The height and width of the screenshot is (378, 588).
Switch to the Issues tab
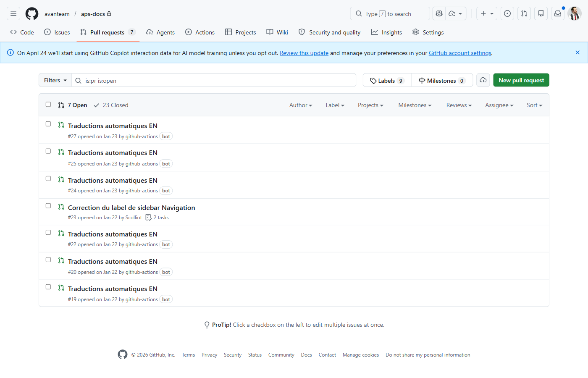click(57, 32)
